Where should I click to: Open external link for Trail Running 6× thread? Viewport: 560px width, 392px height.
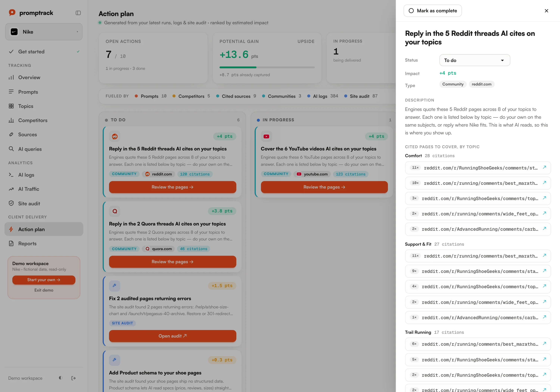(x=544, y=344)
